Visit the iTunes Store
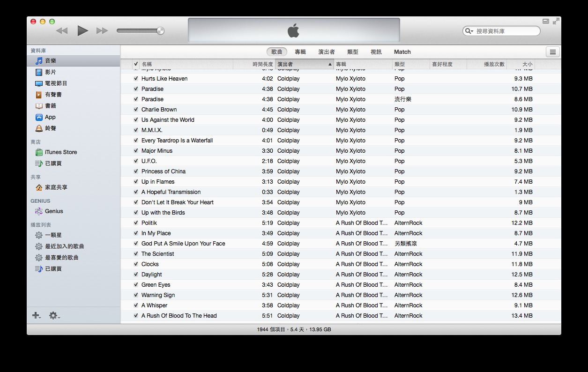 tap(74, 152)
